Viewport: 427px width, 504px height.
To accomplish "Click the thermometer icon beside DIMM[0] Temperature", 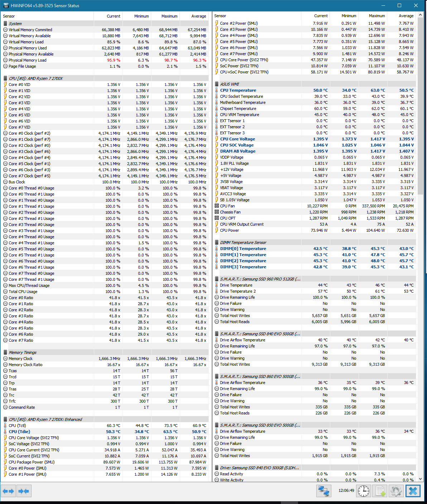I will click(217, 249).
